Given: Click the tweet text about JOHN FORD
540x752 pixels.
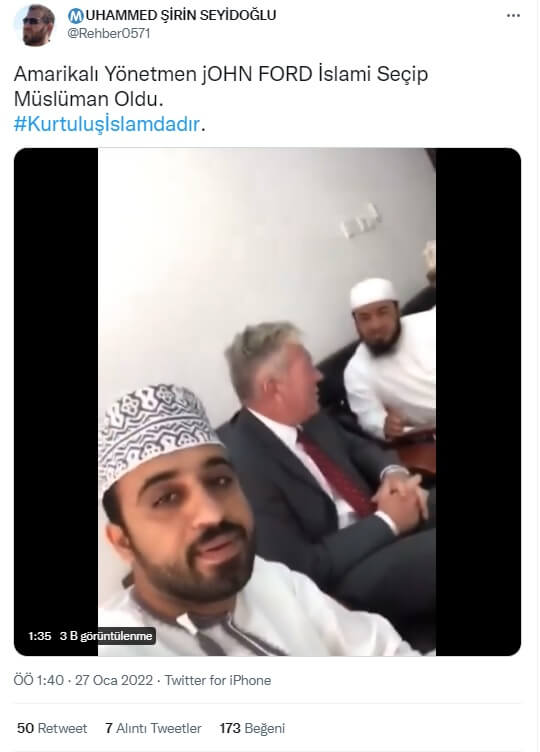Looking at the screenshot, I should coord(221,86).
